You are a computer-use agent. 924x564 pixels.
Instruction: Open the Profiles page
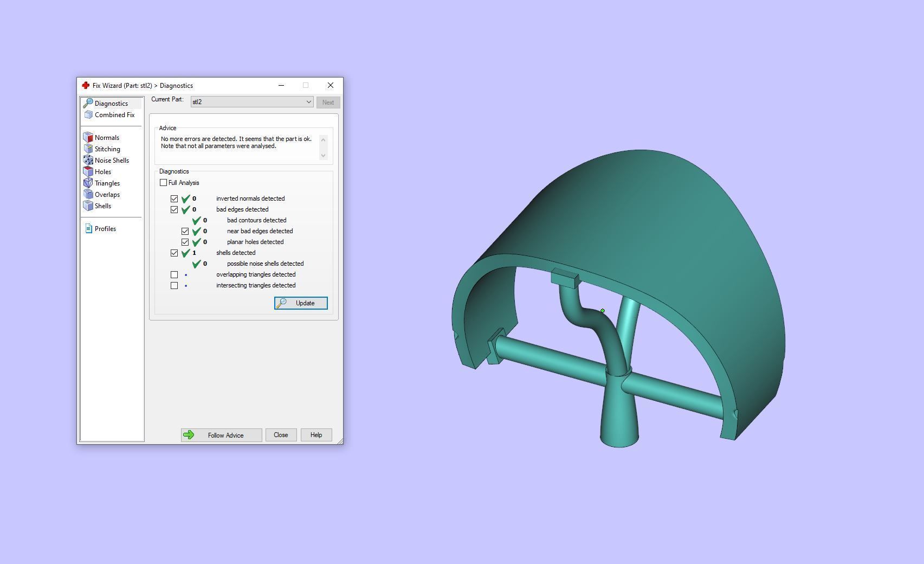coord(105,229)
